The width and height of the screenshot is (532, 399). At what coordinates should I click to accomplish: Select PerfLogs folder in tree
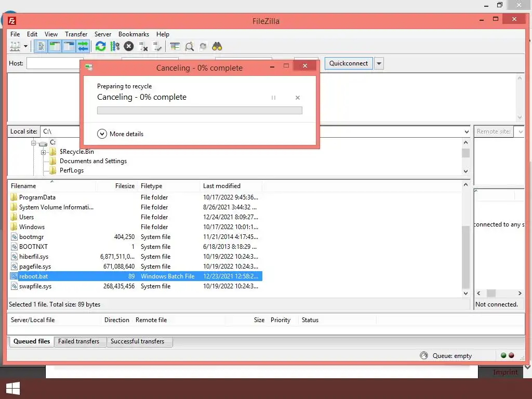(x=72, y=170)
